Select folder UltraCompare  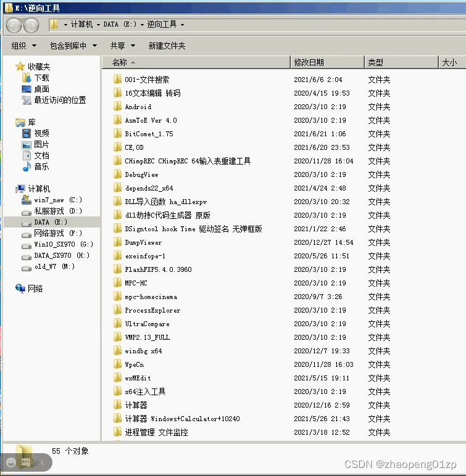pos(147,324)
